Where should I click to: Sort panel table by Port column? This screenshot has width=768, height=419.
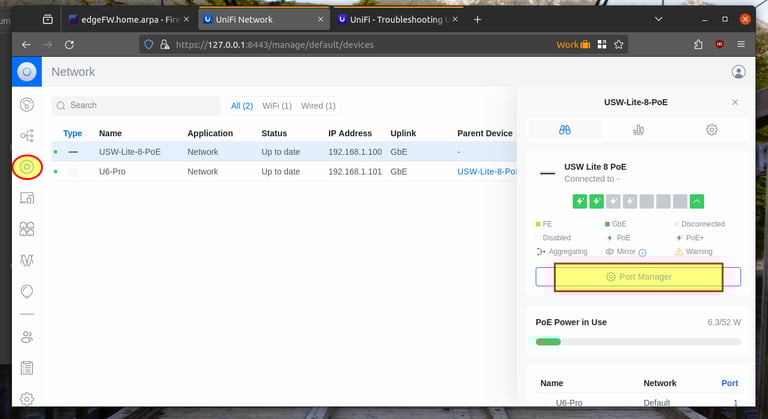point(729,383)
